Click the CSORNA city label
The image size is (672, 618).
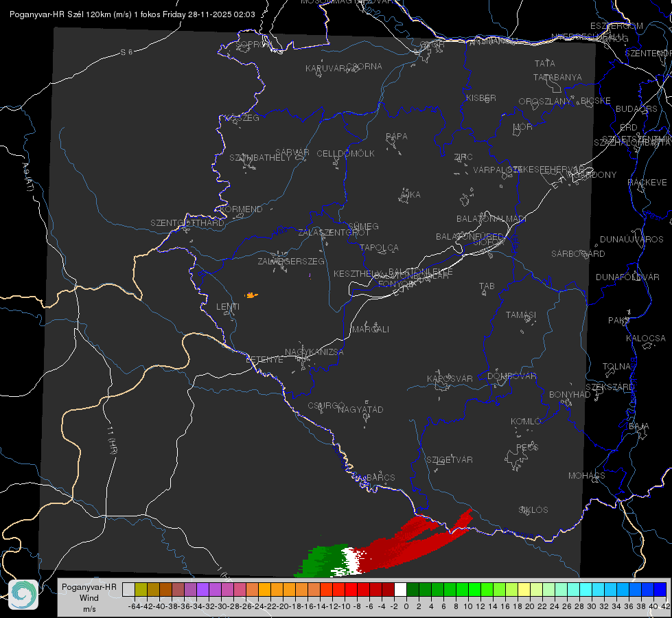pos(364,67)
